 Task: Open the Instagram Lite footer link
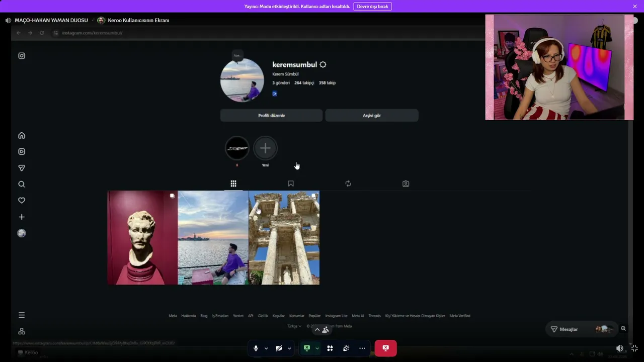coord(336,316)
